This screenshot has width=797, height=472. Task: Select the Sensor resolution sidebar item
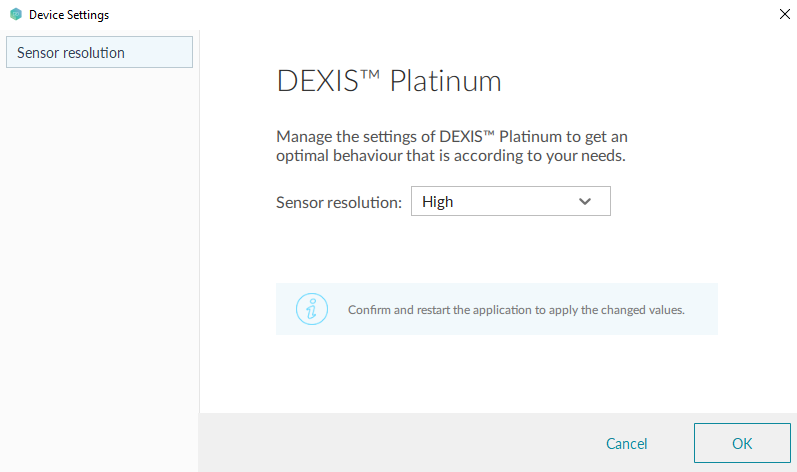click(99, 52)
